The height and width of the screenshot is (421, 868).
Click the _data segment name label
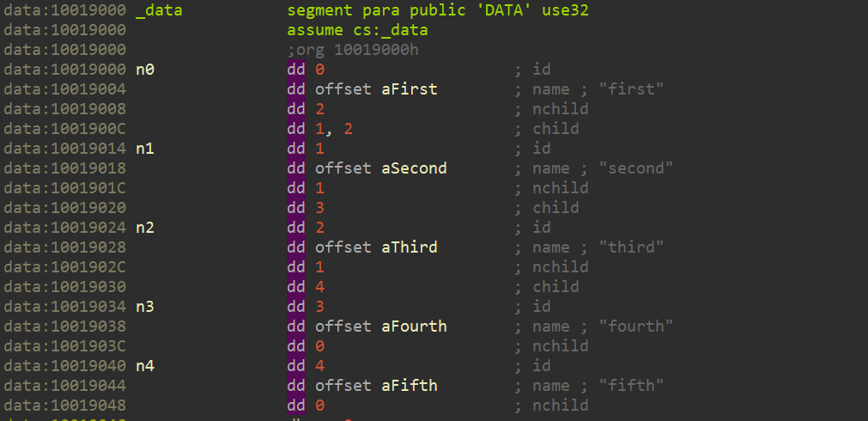pos(159,11)
